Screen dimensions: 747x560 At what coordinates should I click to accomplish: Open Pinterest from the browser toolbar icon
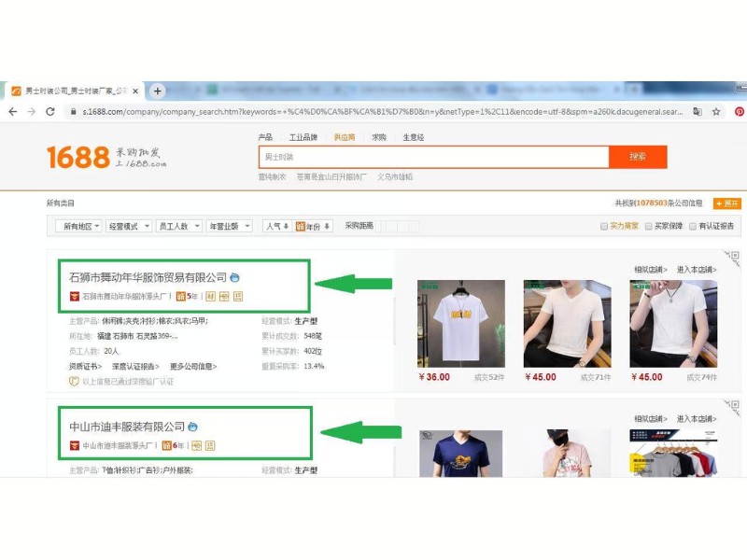pyautogui.click(x=739, y=110)
